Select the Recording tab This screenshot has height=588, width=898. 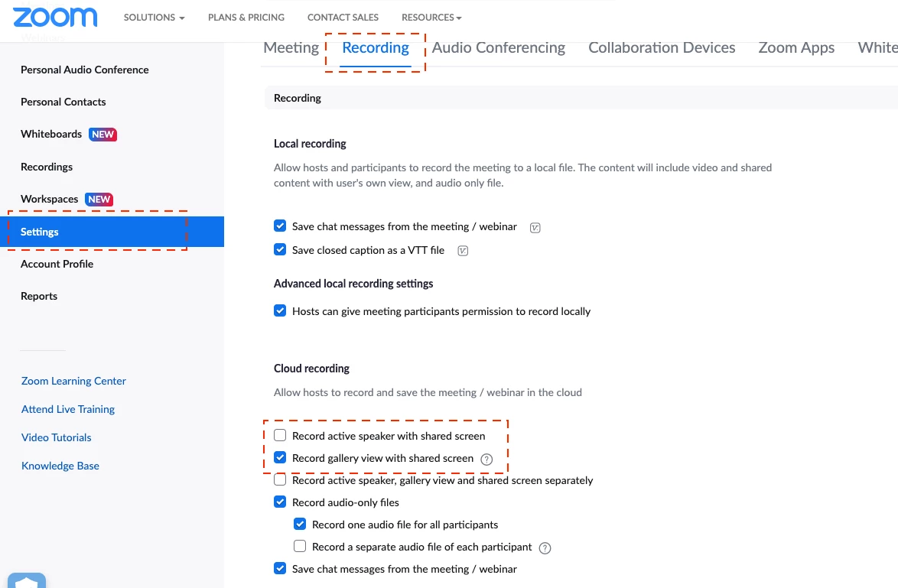tap(376, 47)
